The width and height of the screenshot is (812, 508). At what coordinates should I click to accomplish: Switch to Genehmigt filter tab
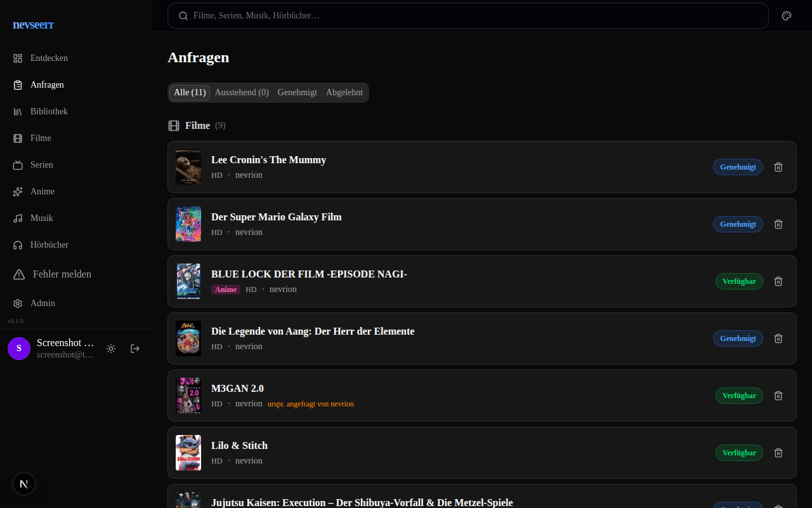point(298,93)
